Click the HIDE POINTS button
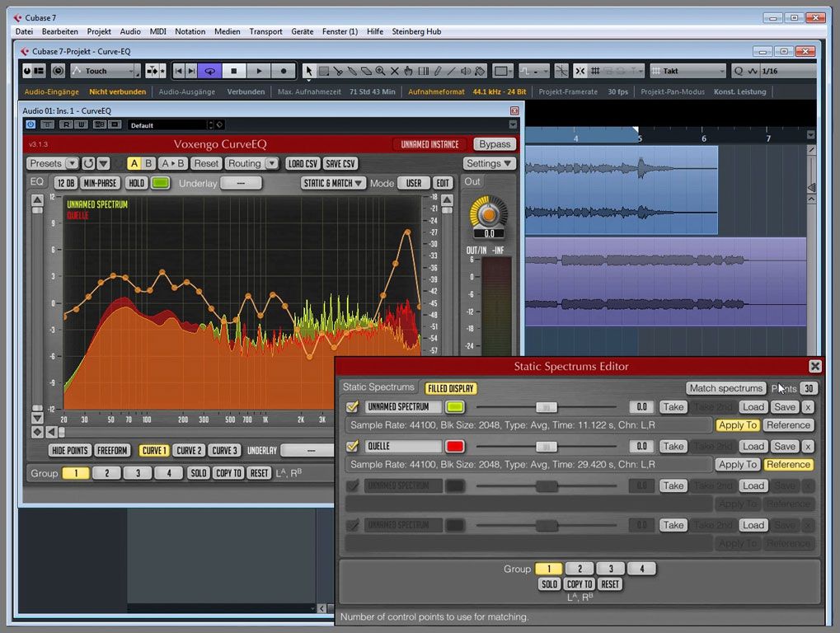 [69, 450]
